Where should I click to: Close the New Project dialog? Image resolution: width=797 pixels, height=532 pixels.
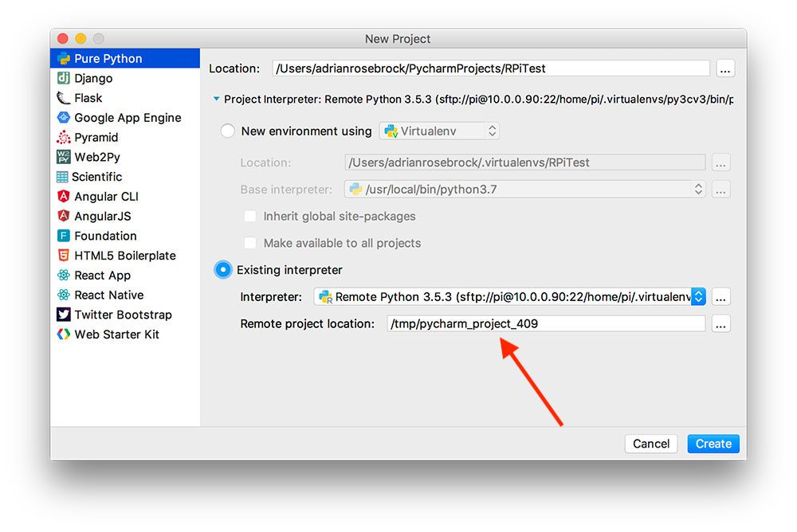tap(63, 38)
